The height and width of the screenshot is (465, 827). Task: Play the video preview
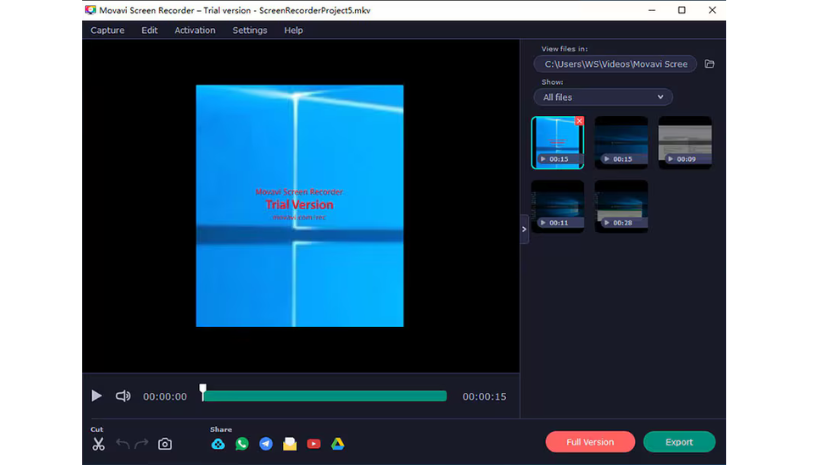coord(97,396)
